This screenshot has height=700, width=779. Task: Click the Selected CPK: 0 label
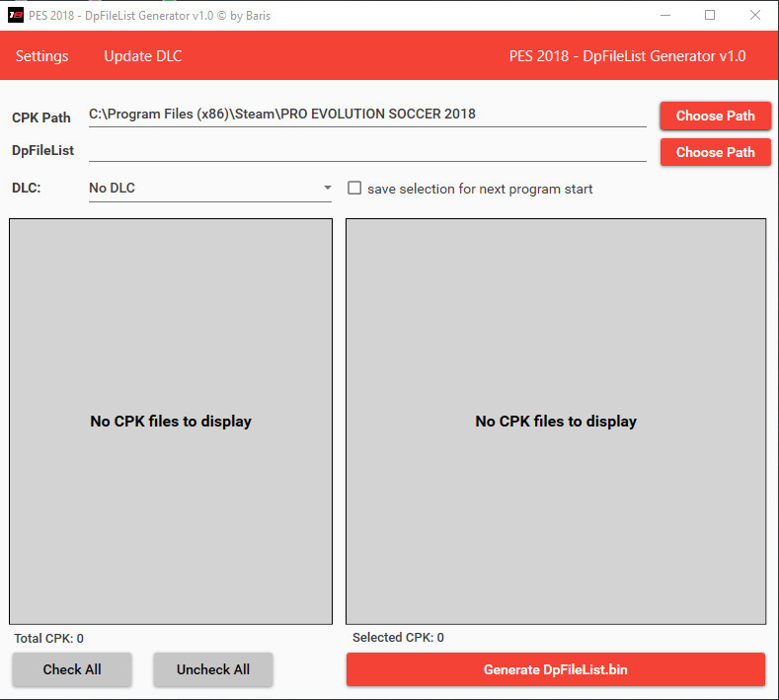(x=398, y=638)
